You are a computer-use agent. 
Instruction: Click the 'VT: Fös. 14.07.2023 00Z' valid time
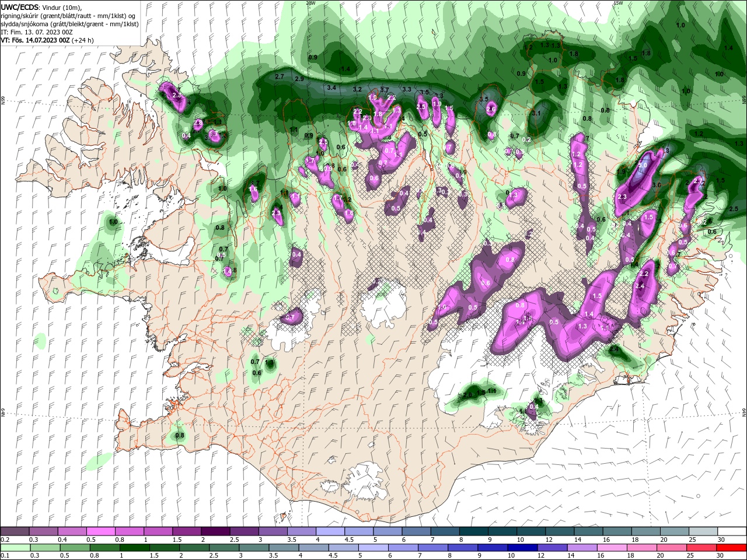35,40
